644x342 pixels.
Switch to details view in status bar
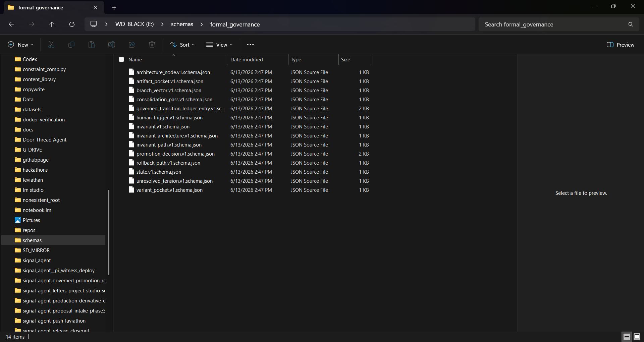(x=627, y=337)
